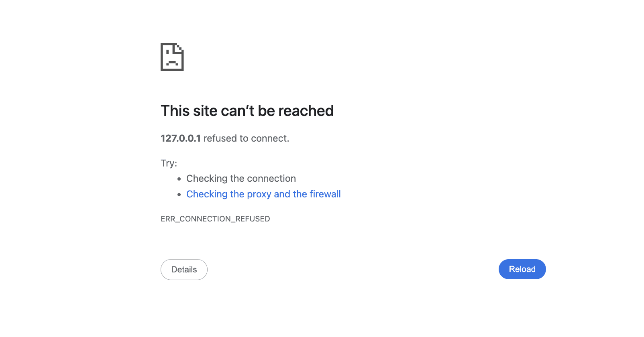Screen dimensions: 644x337
Task: Click the 'This site can't be reached' heading
Action: 247,111
